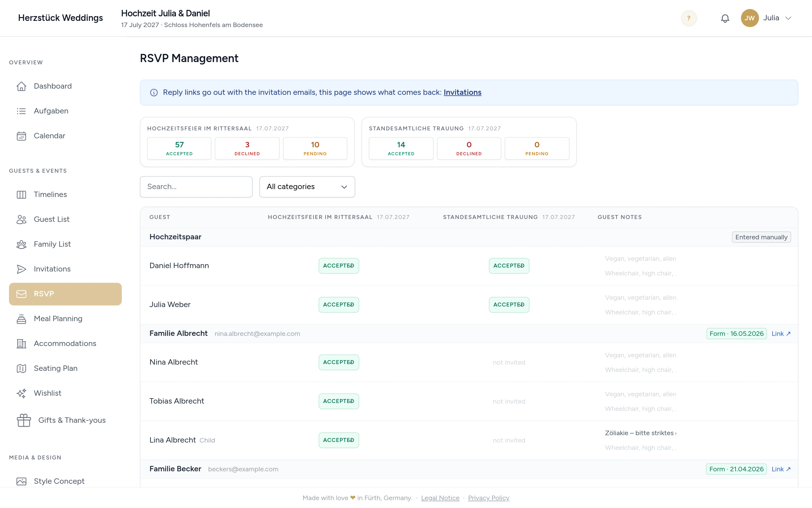Click the 10 PENDING Rittersaal stat
The image size is (812, 508).
(x=315, y=148)
